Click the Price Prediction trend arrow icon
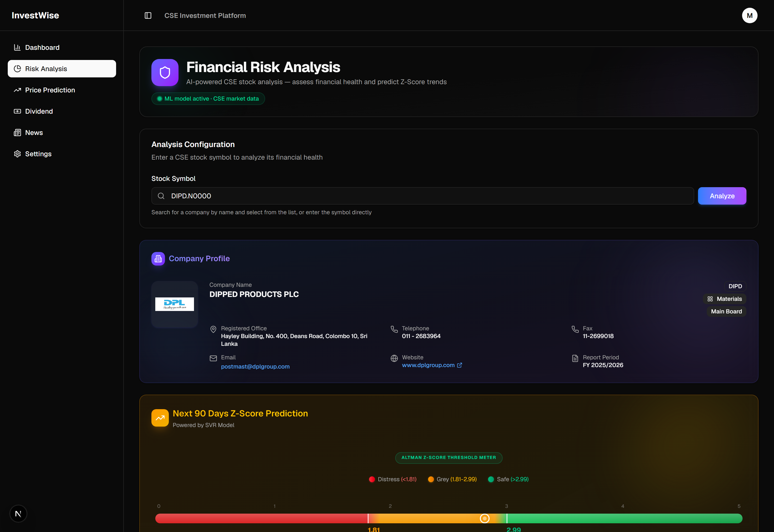The height and width of the screenshot is (532, 774). click(17, 90)
